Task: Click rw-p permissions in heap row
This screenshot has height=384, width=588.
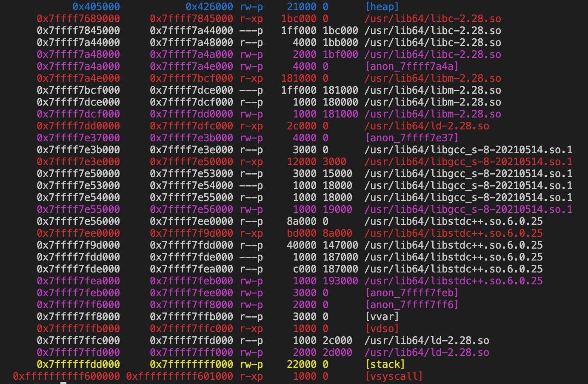Action: [251, 7]
